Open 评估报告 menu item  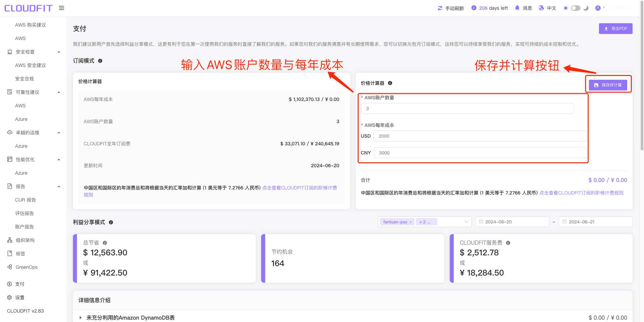tap(25, 213)
